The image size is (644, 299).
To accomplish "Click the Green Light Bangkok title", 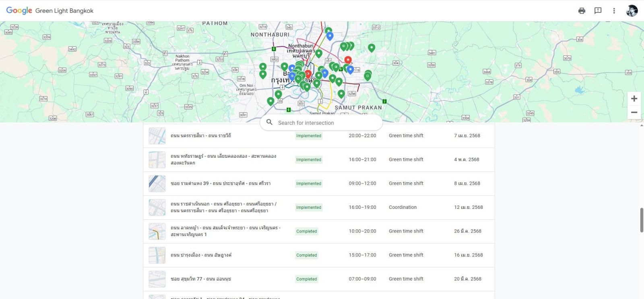I will tap(64, 11).
